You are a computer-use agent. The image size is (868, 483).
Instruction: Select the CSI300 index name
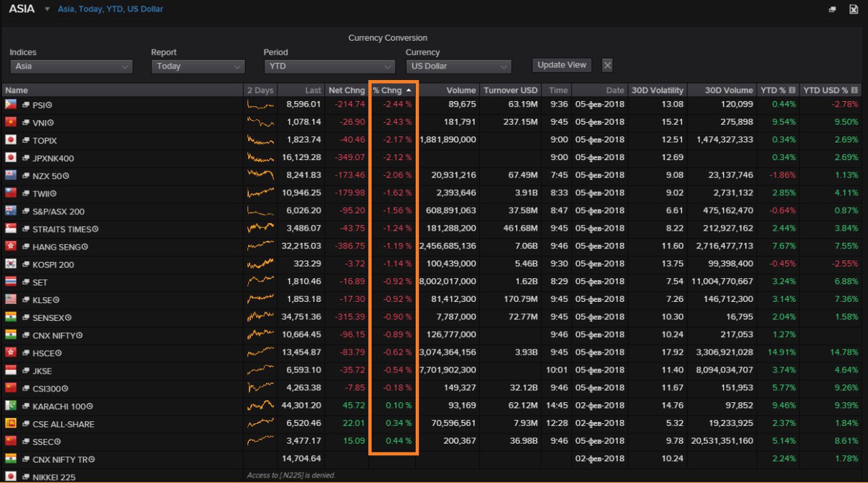point(46,389)
